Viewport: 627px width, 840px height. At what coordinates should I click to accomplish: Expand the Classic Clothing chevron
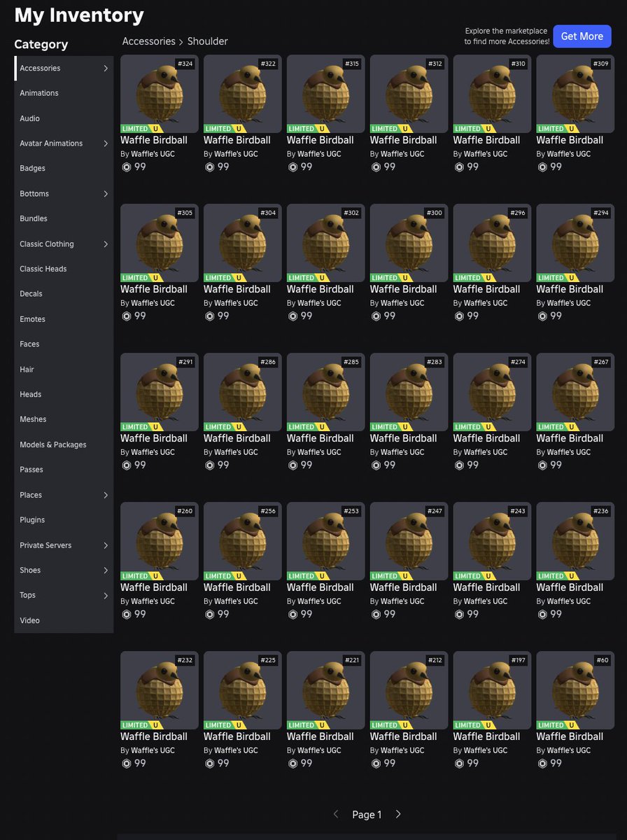106,244
